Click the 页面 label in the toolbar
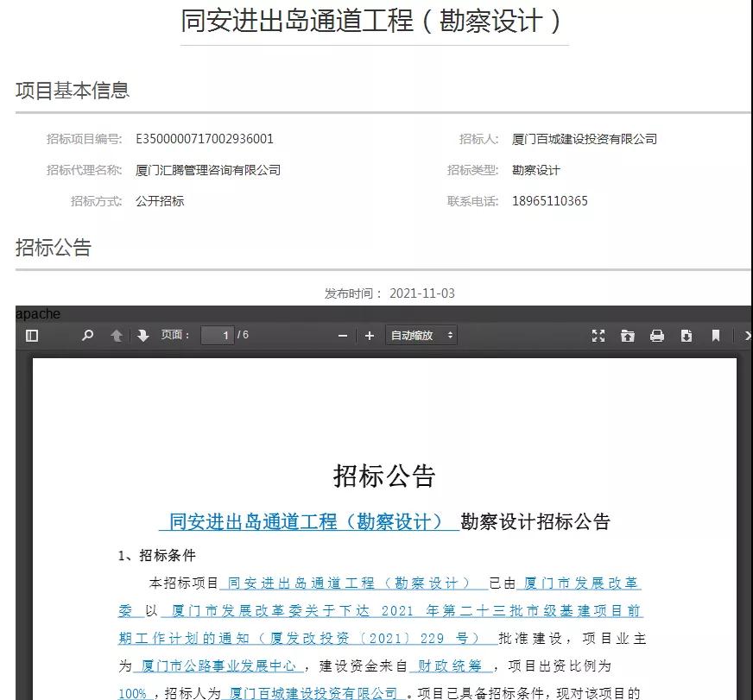 coord(174,335)
